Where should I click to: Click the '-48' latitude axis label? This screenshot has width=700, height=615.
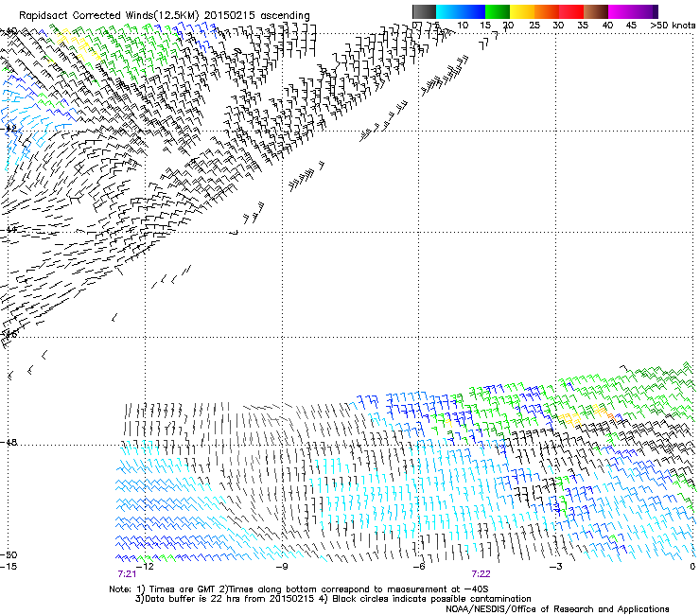tap(9, 442)
